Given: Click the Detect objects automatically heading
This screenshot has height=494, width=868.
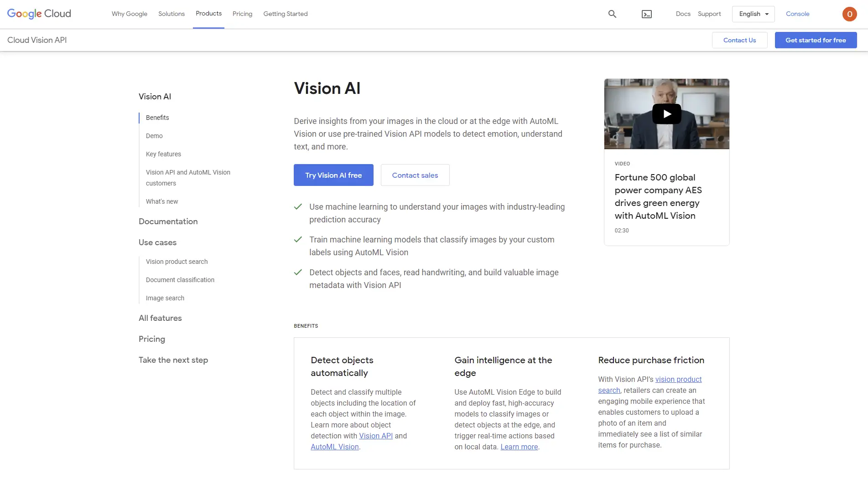Looking at the screenshot, I should (342, 366).
